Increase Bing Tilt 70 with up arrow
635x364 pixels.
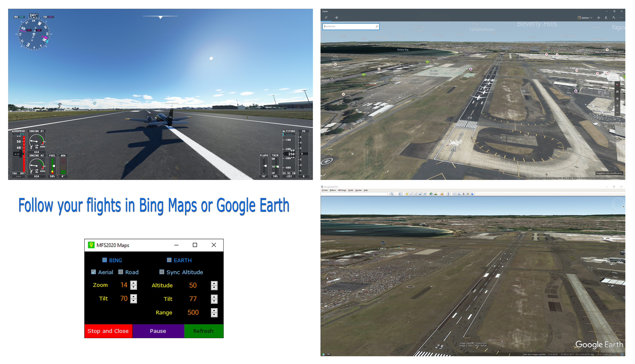click(134, 296)
